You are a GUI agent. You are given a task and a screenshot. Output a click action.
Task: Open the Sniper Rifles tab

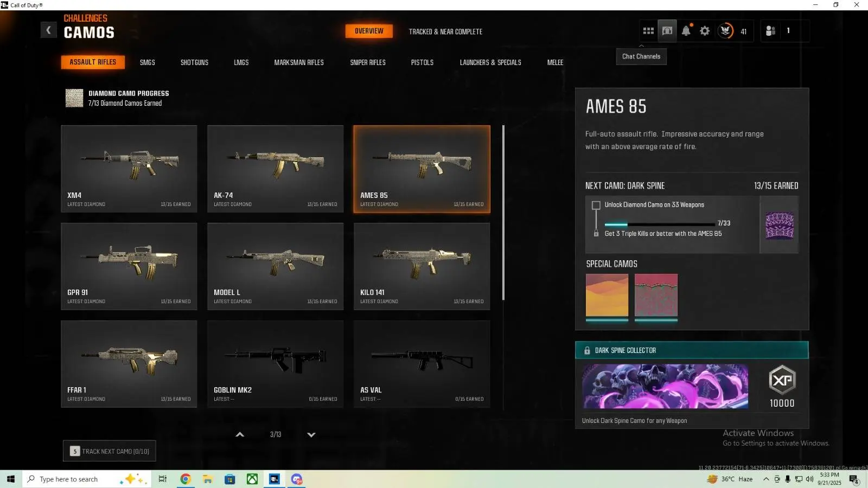[x=368, y=62]
